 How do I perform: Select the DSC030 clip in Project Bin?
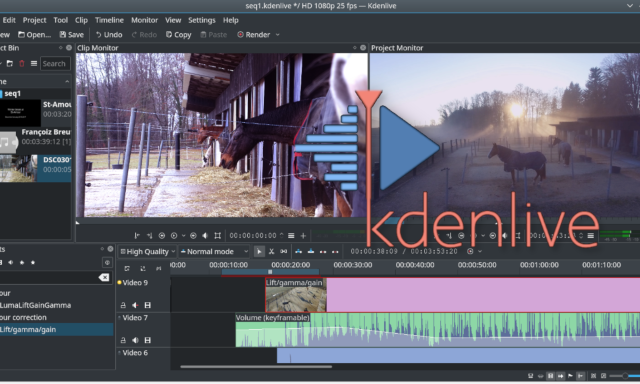pos(36,168)
